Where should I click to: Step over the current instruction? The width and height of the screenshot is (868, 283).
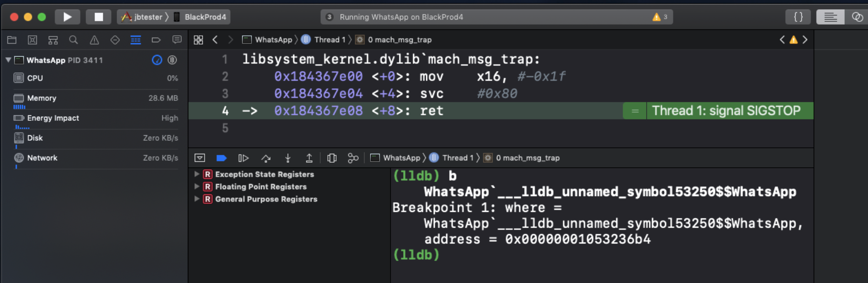[x=266, y=158]
